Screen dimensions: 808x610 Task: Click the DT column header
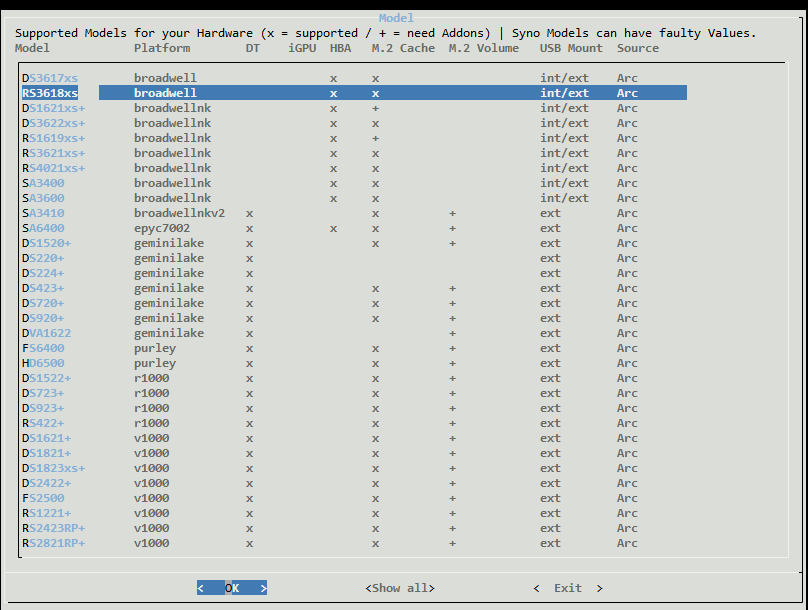point(252,48)
